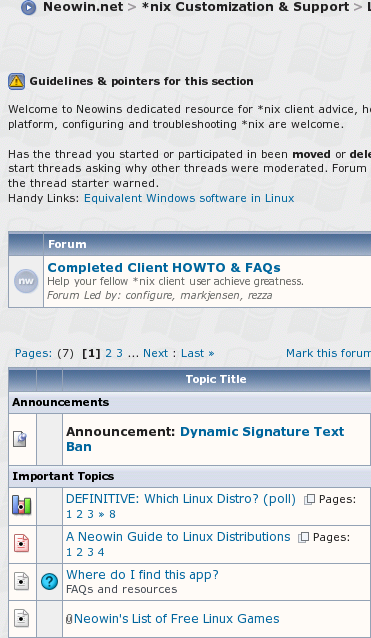Click 'Guidelines & pointers for this section' heading
This screenshot has height=638, width=371.
click(x=142, y=81)
